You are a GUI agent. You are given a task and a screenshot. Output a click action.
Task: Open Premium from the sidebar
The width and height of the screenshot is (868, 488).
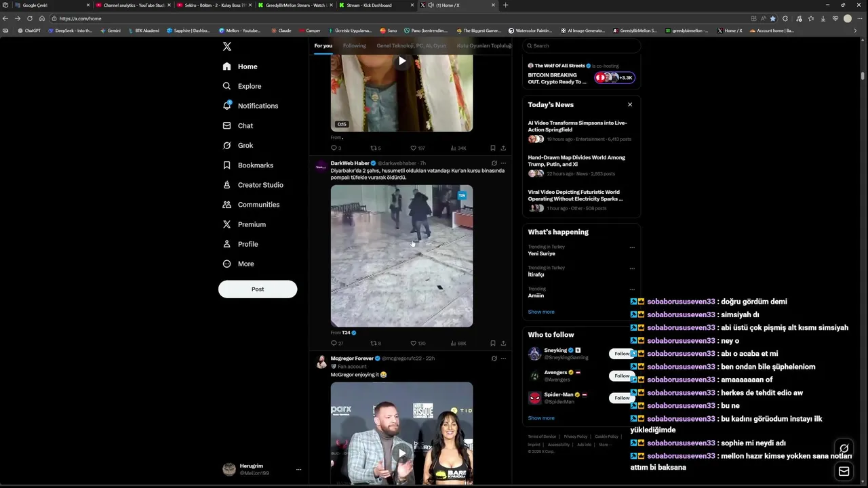point(244,224)
